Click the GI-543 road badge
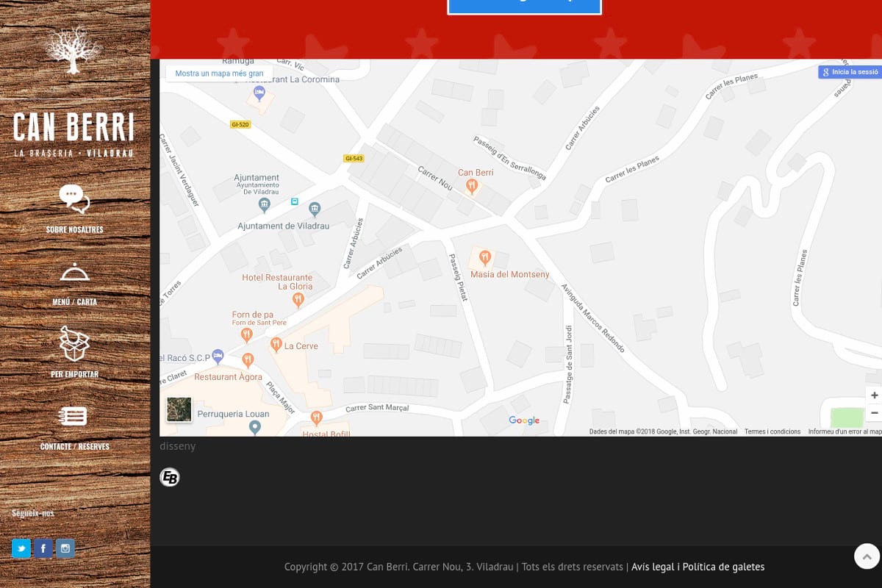 click(354, 158)
